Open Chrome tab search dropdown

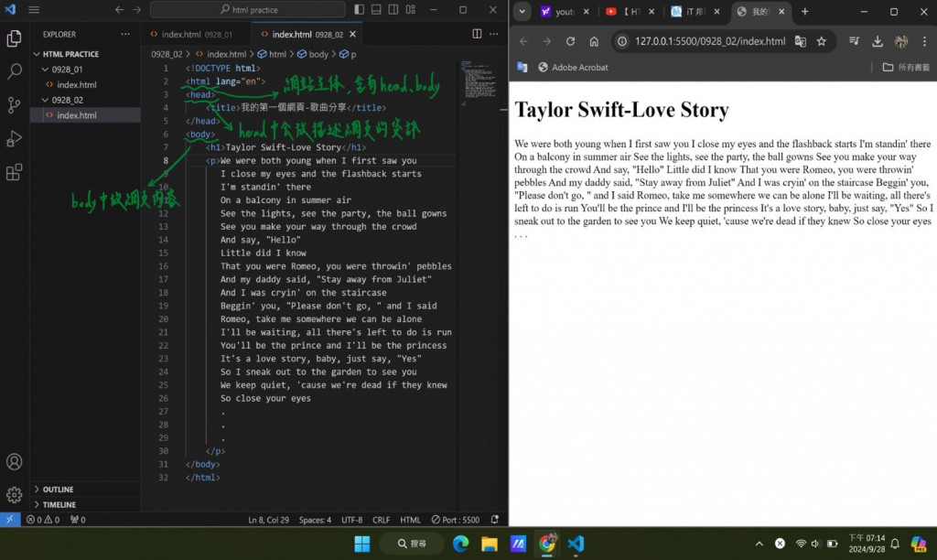coord(522,11)
